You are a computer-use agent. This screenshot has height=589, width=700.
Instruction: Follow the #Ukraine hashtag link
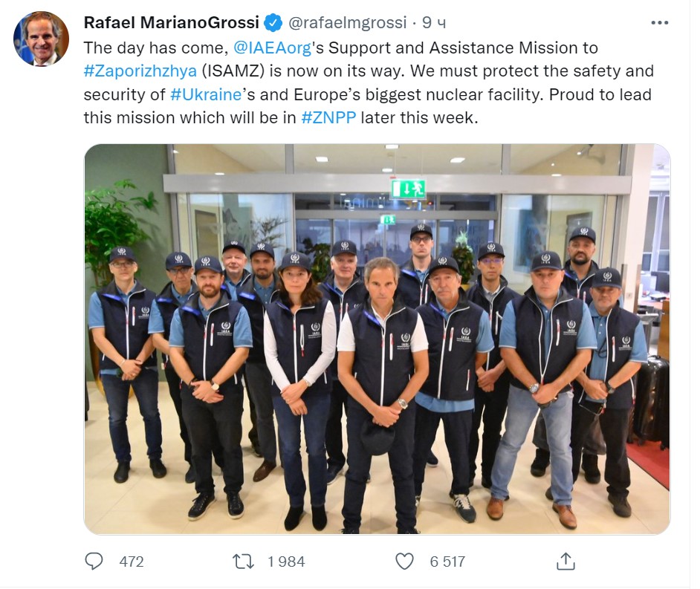click(x=206, y=94)
